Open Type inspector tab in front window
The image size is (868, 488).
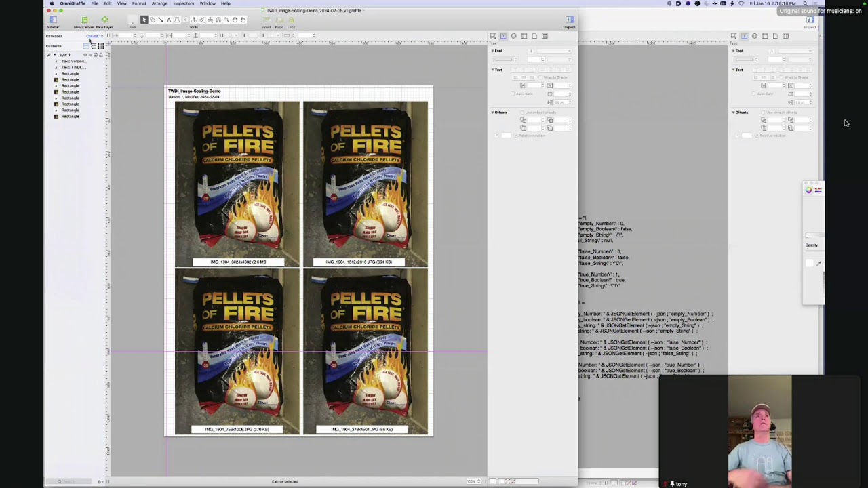point(503,36)
